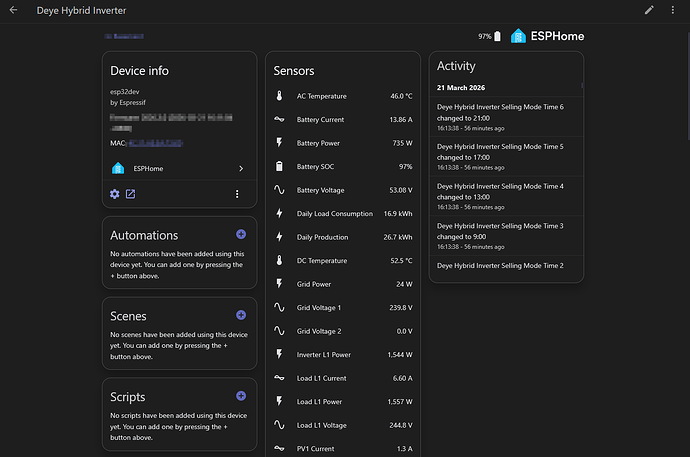Add a new script with plus
This screenshot has height=457, width=690.
[240, 396]
